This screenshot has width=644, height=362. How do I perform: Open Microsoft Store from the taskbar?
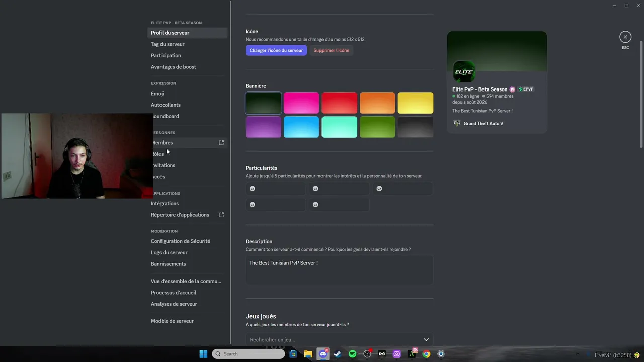[x=293, y=354]
